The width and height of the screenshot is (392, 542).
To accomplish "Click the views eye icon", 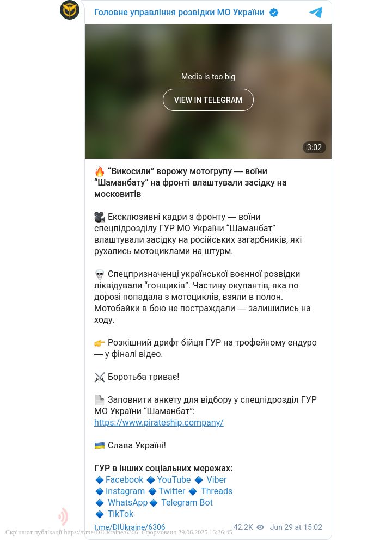I will (260, 527).
